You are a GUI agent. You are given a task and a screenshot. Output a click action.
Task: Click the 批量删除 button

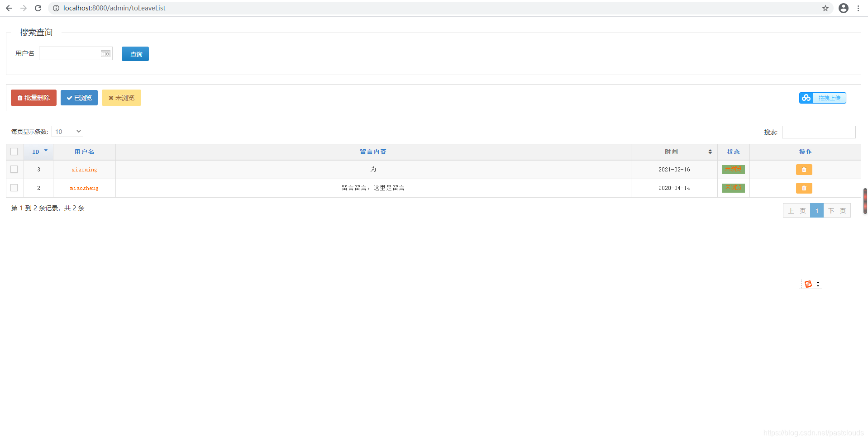point(33,98)
